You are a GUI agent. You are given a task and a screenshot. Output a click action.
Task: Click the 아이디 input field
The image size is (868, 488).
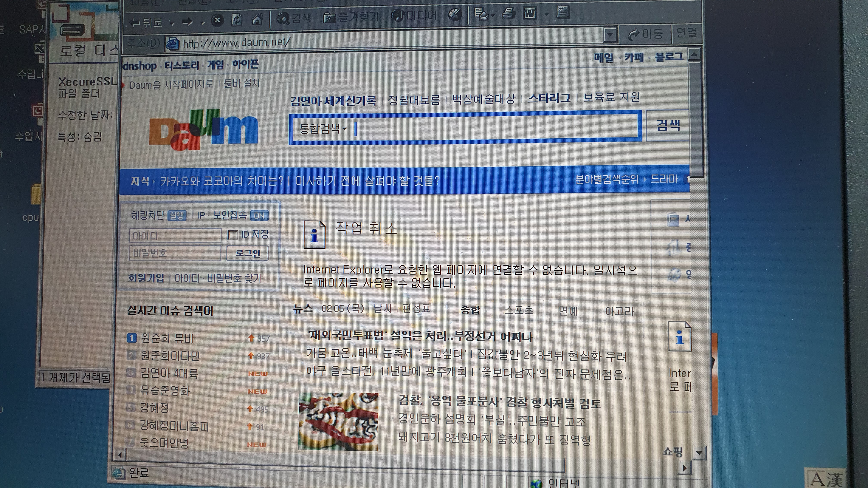[x=175, y=236]
